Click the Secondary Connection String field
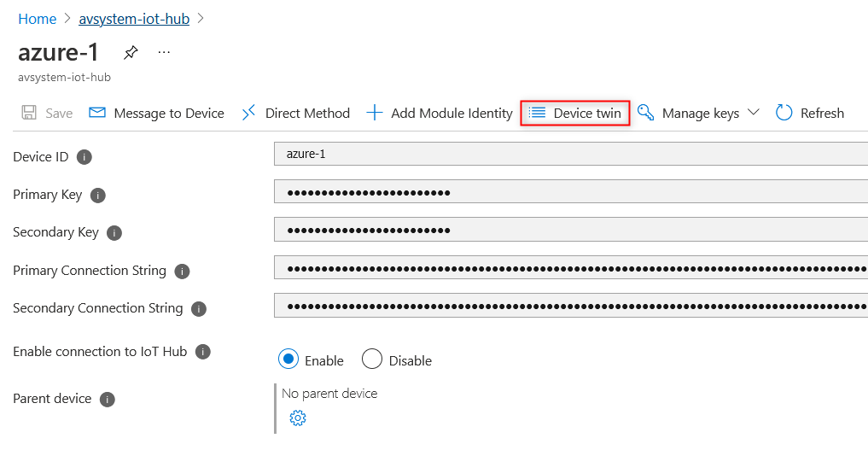The image size is (868, 450). coord(571,306)
